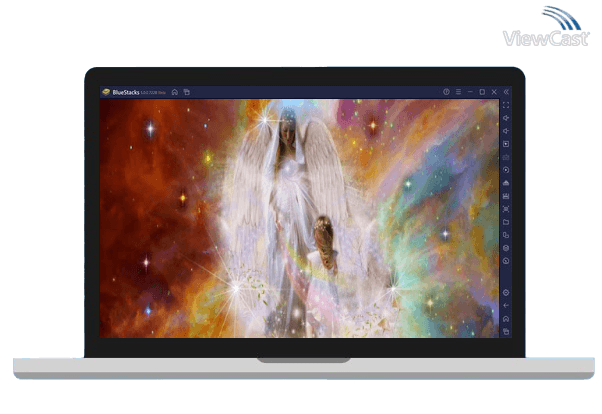This screenshot has height=414, width=602.
Task: Open the BlueStacks help icon
Action: (x=446, y=92)
